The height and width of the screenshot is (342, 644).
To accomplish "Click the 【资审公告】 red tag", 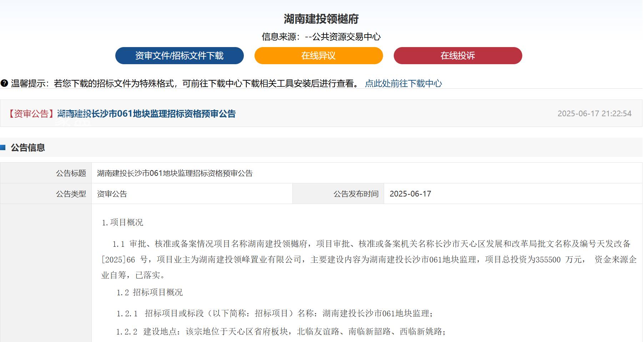I will click(x=31, y=114).
